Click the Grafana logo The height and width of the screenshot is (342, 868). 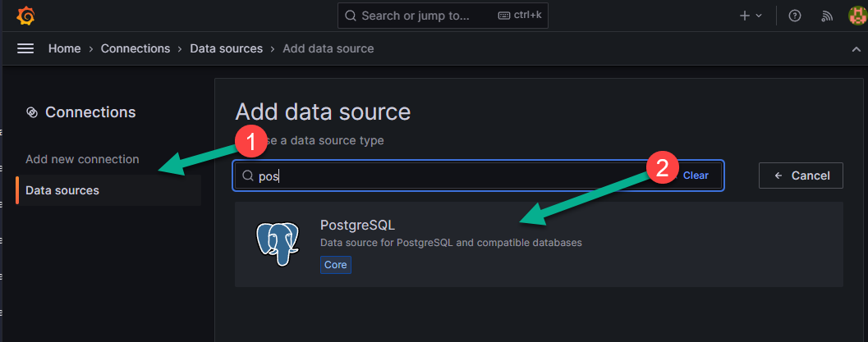(25, 16)
